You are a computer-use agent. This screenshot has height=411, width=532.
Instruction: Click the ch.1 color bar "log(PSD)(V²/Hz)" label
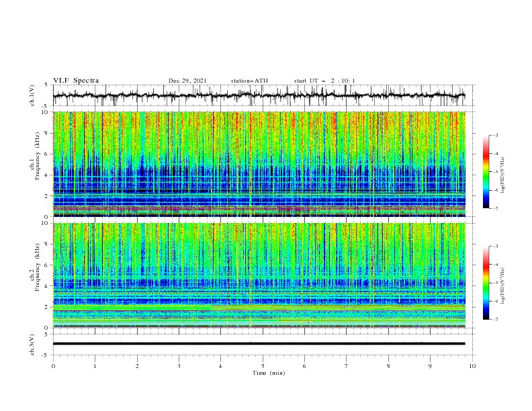click(502, 175)
